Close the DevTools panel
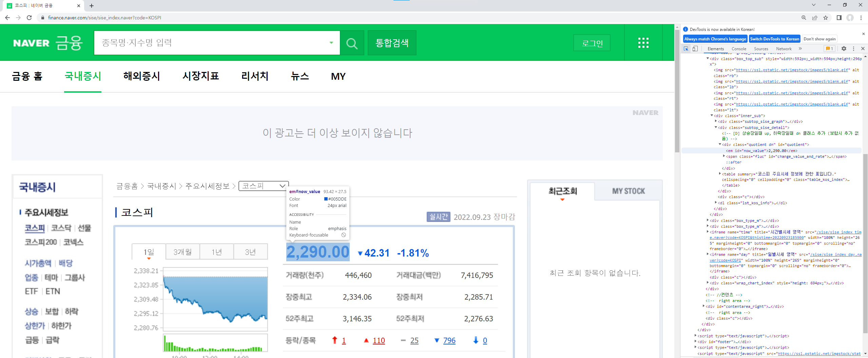 click(x=863, y=49)
